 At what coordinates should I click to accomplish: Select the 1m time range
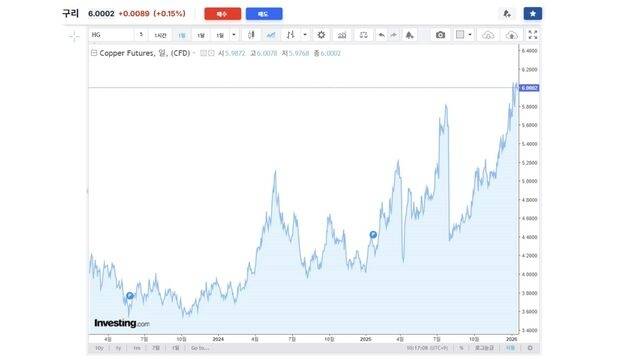click(x=137, y=348)
